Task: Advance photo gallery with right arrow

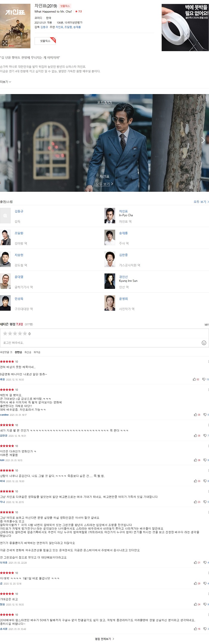Action: coord(203,140)
